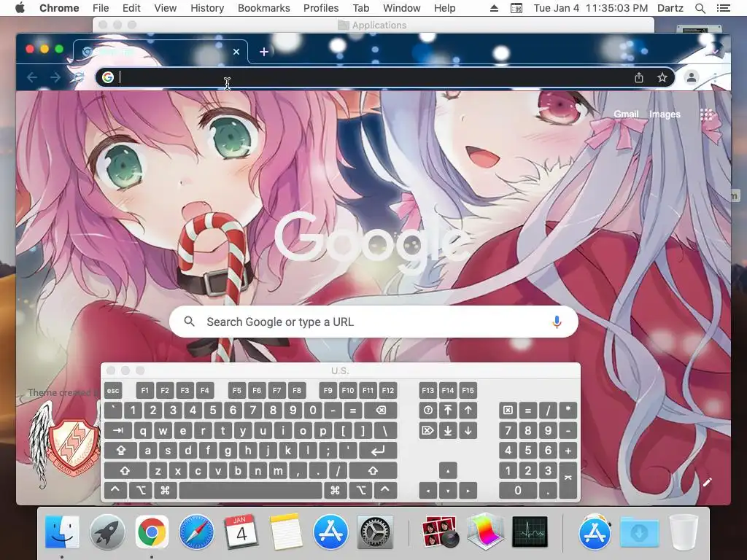Click the share icon in address bar
The image size is (747, 560).
coord(639,77)
